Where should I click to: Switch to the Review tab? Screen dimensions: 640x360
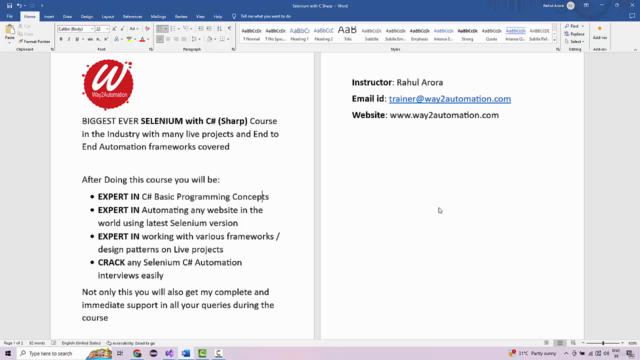click(x=181, y=16)
